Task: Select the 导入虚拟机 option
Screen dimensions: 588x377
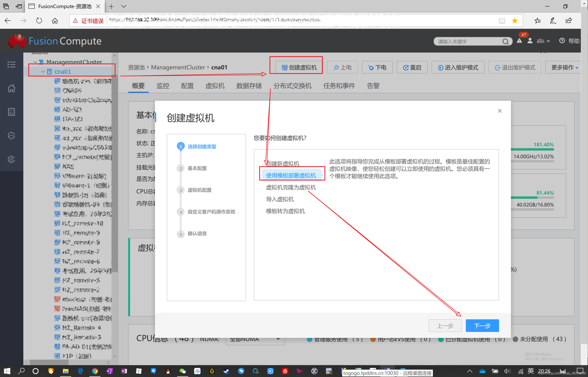Action: point(280,199)
